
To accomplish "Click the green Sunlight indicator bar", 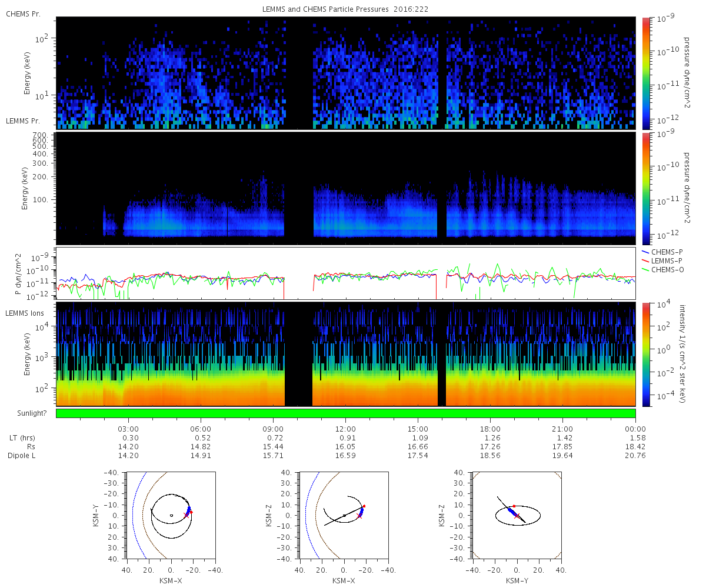I will (346, 413).
